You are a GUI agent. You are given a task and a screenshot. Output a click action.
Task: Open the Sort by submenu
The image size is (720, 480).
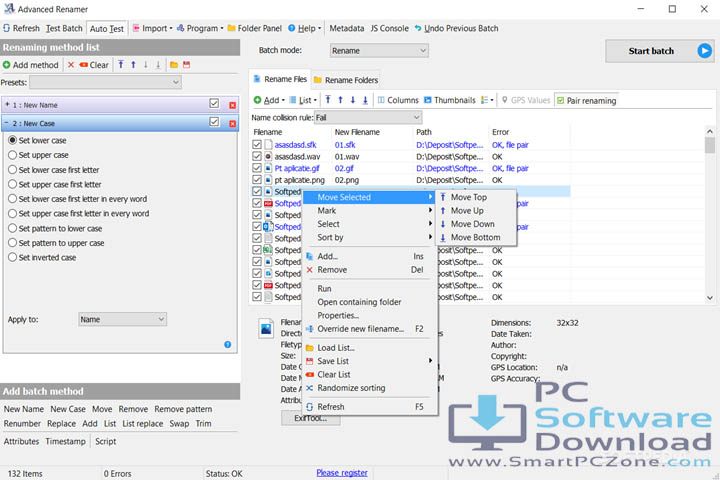[370, 237]
